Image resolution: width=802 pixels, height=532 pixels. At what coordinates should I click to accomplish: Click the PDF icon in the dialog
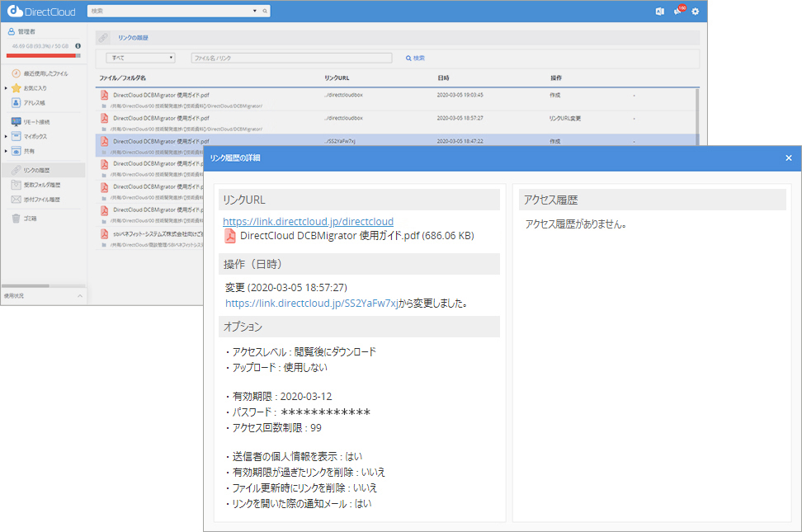click(230, 236)
